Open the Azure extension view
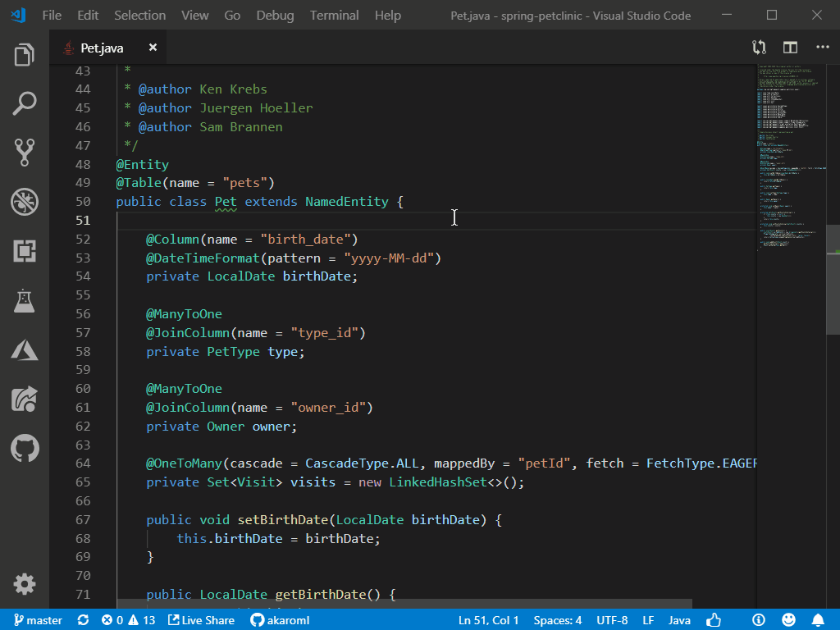The width and height of the screenshot is (840, 630). 25,349
